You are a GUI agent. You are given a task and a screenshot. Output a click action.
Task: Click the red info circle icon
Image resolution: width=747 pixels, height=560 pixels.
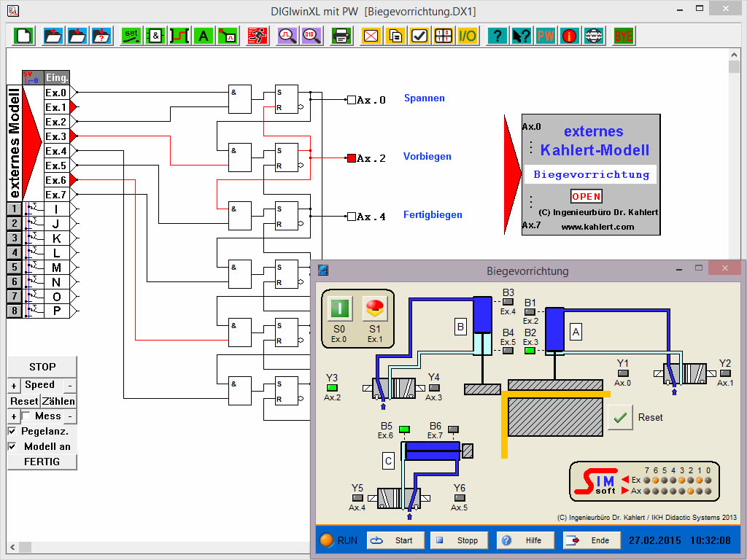(x=569, y=35)
